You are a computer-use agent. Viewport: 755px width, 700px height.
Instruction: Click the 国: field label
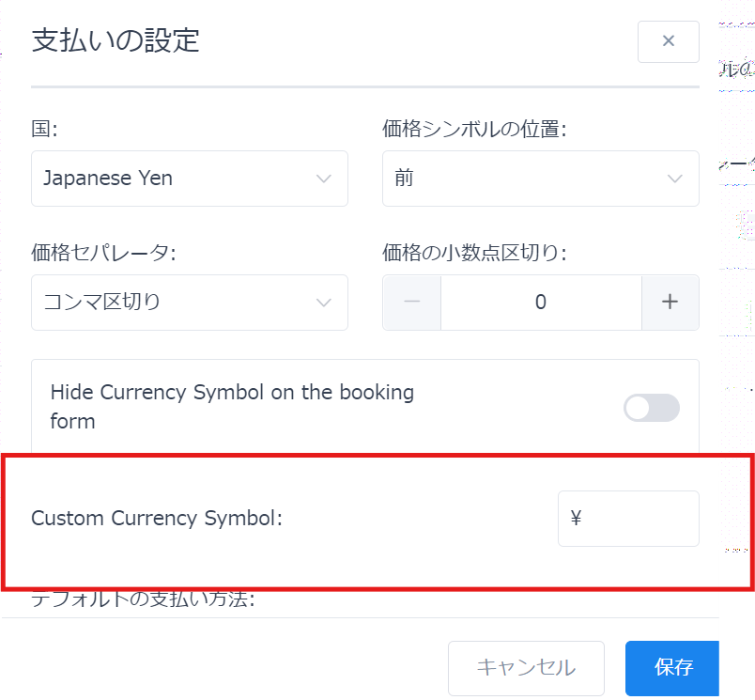(x=44, y=129)
